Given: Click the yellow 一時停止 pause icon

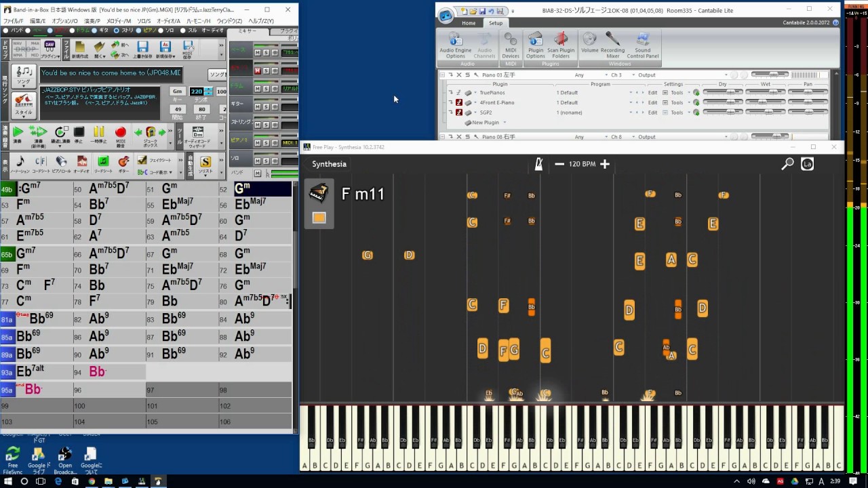Looking at the screenshot, I should [x=99, y=132].
